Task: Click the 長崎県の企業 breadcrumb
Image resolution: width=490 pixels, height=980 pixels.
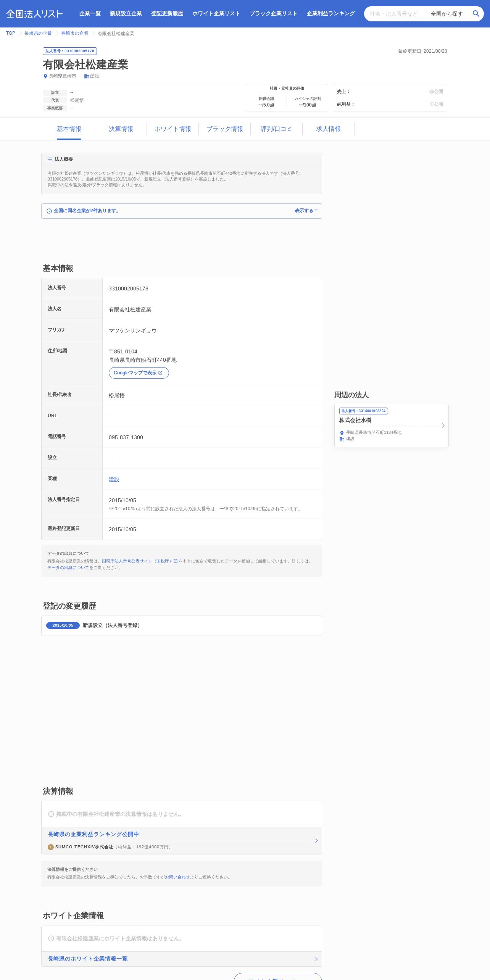Action: click(x=38, y=33)
